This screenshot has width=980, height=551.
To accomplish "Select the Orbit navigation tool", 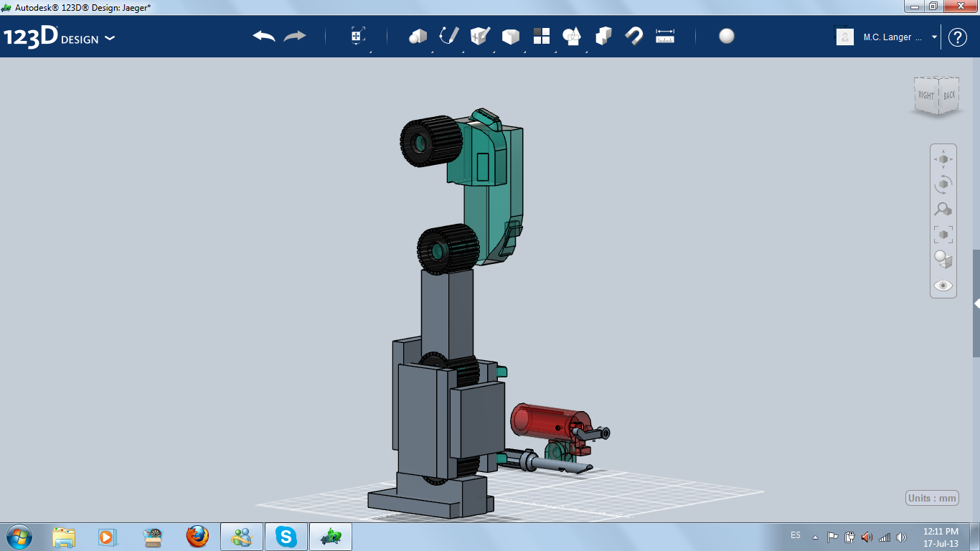I will point(943,184).
